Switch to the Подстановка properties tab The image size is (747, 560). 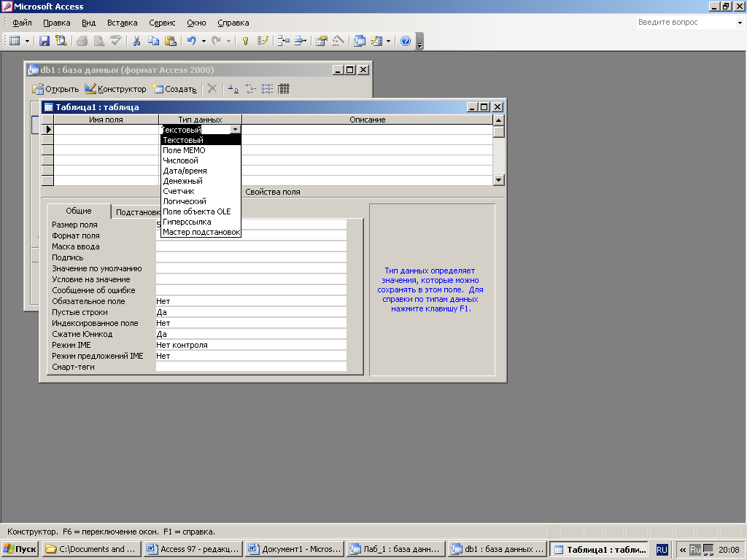[x=137, y=212]
